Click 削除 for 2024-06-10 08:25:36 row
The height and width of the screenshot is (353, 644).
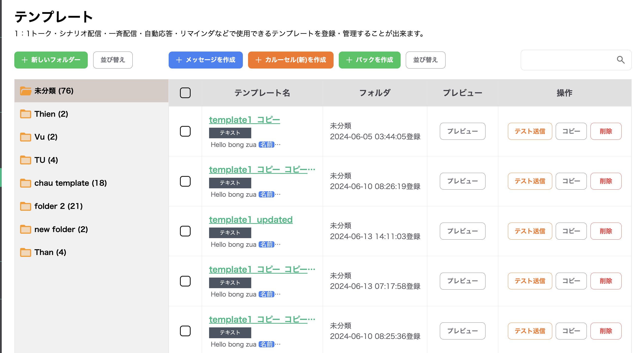(x=606, y=331)
